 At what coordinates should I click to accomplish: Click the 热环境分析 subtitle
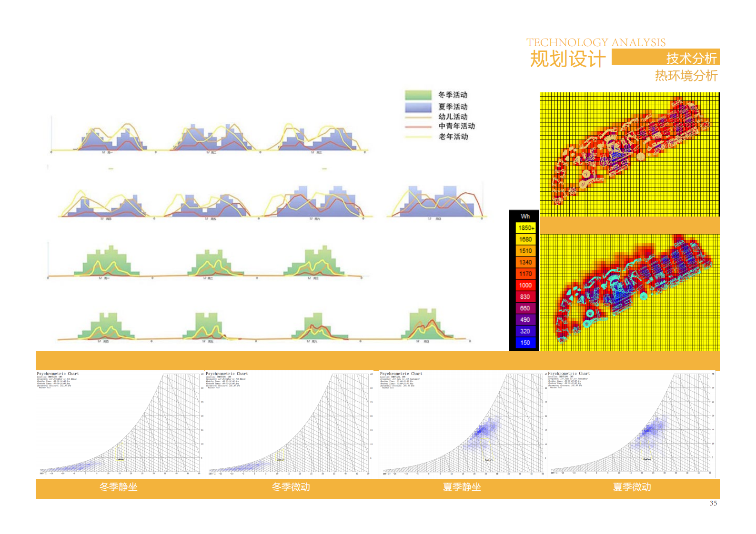click(686, 76)
